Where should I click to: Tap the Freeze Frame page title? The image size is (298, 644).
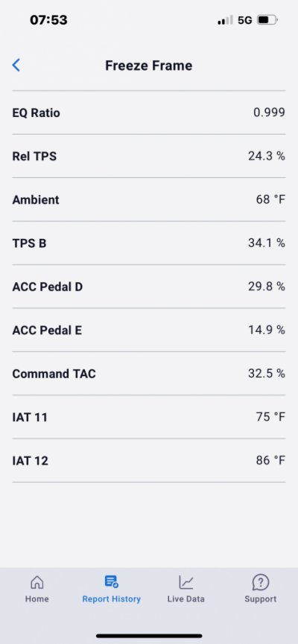click(149, 66)
